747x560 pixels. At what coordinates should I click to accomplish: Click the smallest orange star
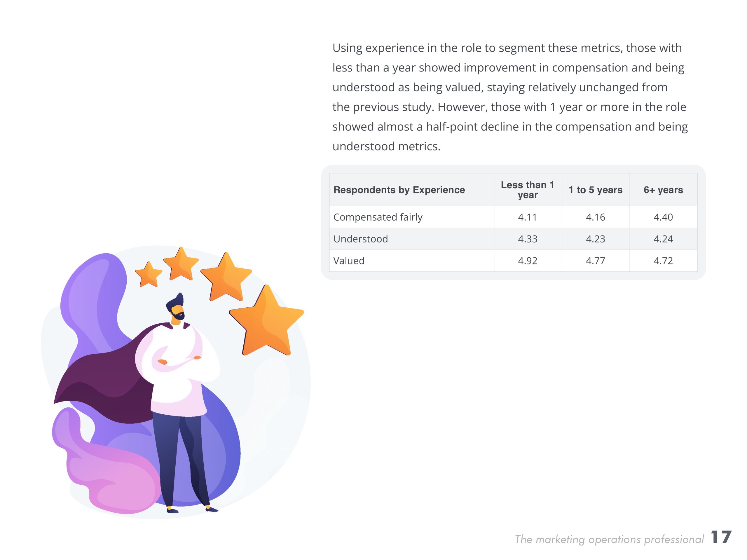148,275
